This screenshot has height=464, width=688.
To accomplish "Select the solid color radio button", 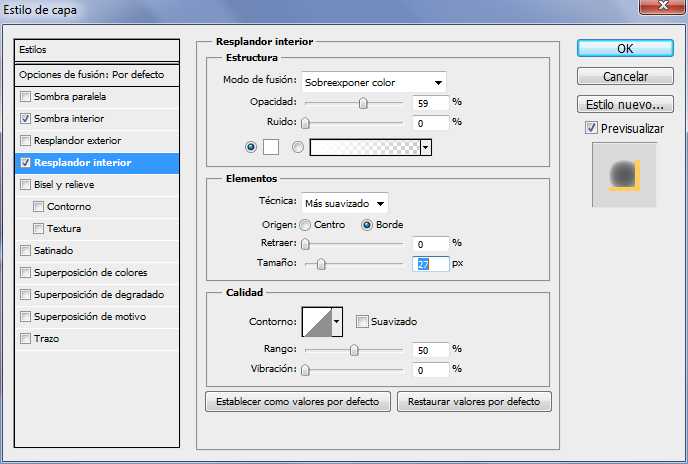I will [x=251, y=147].
